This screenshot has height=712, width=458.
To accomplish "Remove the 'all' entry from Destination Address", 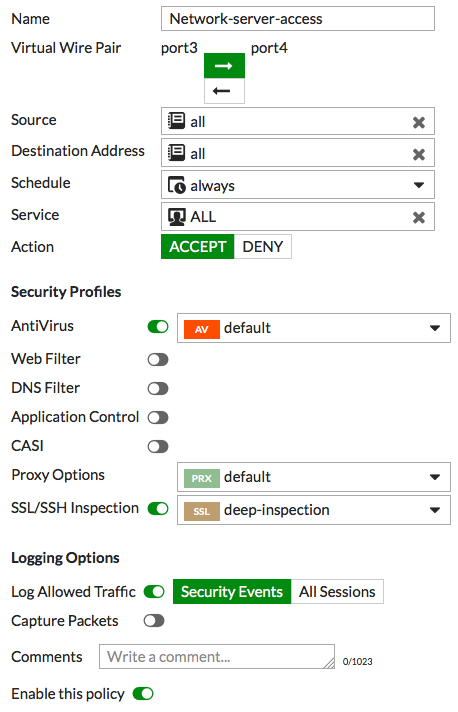I will (x=419, y=154).
